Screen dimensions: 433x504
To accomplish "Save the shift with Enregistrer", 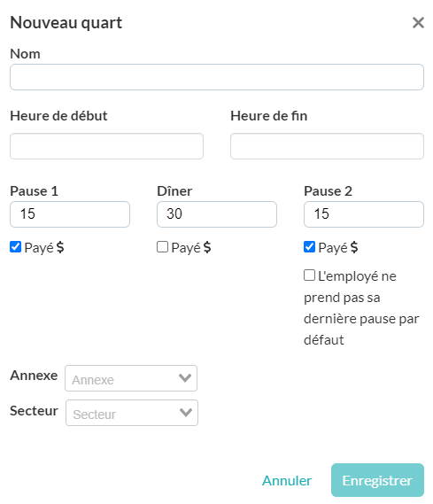I will (x=377, y=480).
